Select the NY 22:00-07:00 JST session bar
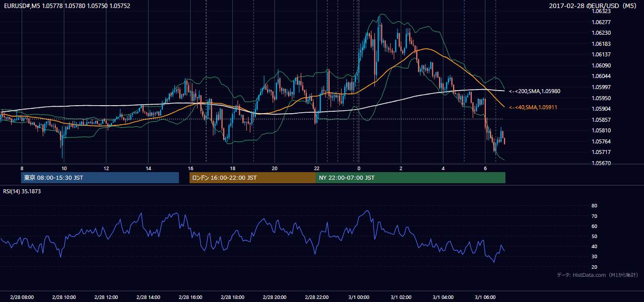644x302 pixels. 411,178
